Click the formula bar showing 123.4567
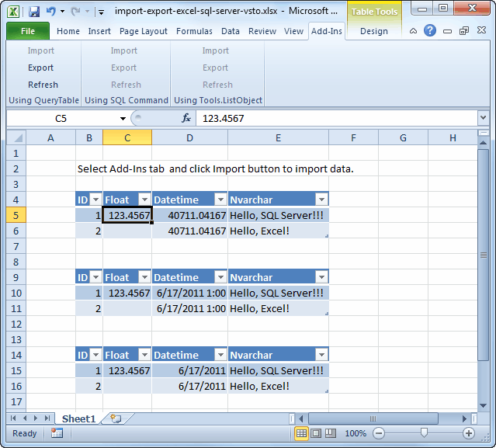496x448 pixels. point(337,118)
